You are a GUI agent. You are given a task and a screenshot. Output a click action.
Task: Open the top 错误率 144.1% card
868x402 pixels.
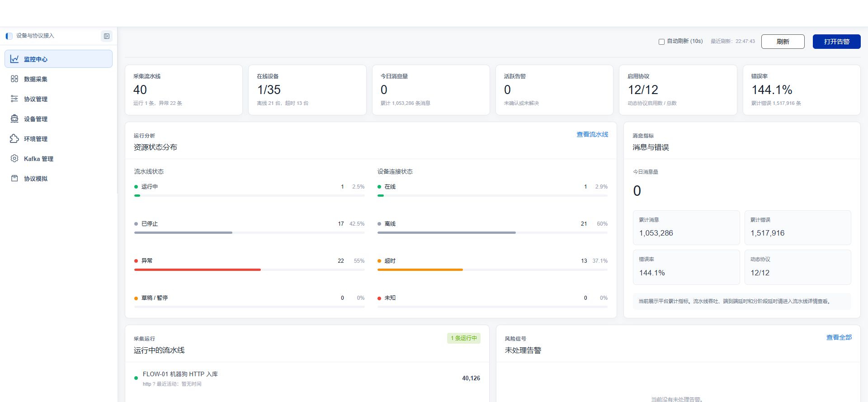point(802,90)
